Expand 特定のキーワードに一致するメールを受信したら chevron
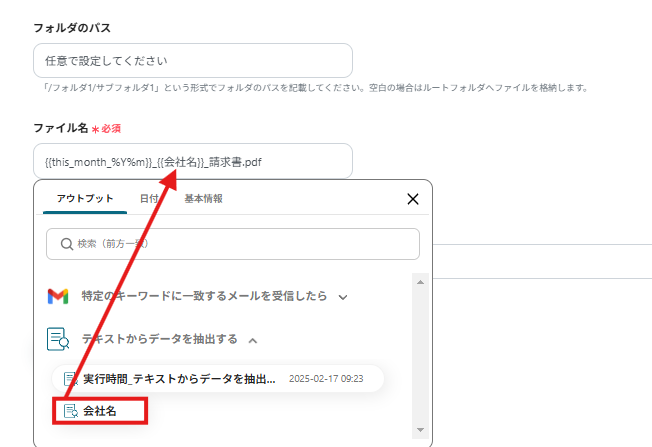652x447 pixels. [x=343, y=297]
